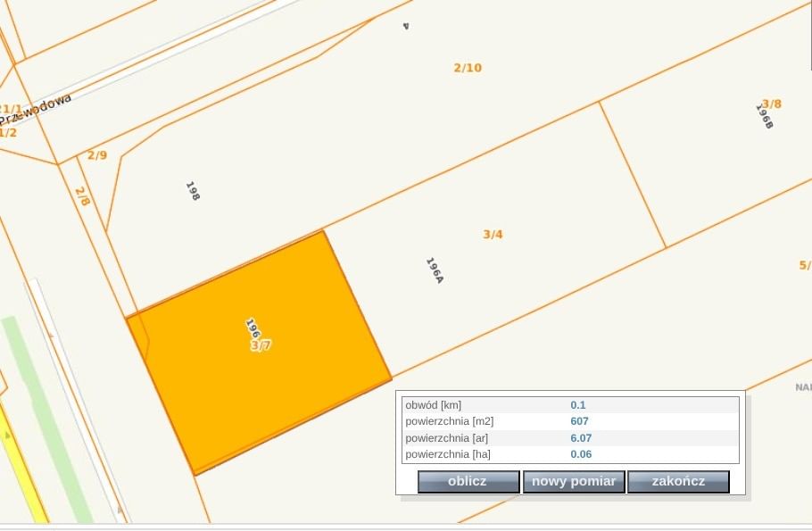812x531 pixels.
Task: Click the 'Przewodowa' street name label
Action: click(36, 110)
